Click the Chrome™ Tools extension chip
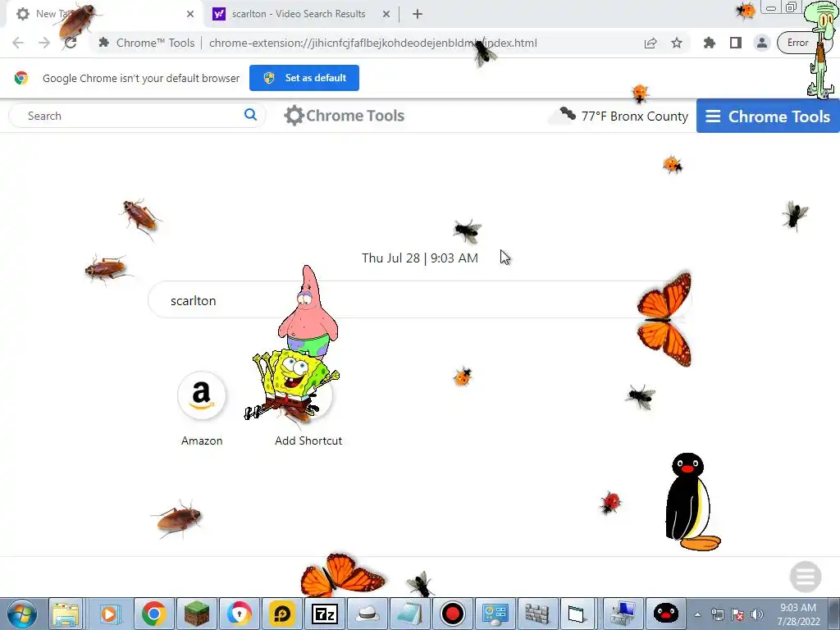 click(147, 43)
